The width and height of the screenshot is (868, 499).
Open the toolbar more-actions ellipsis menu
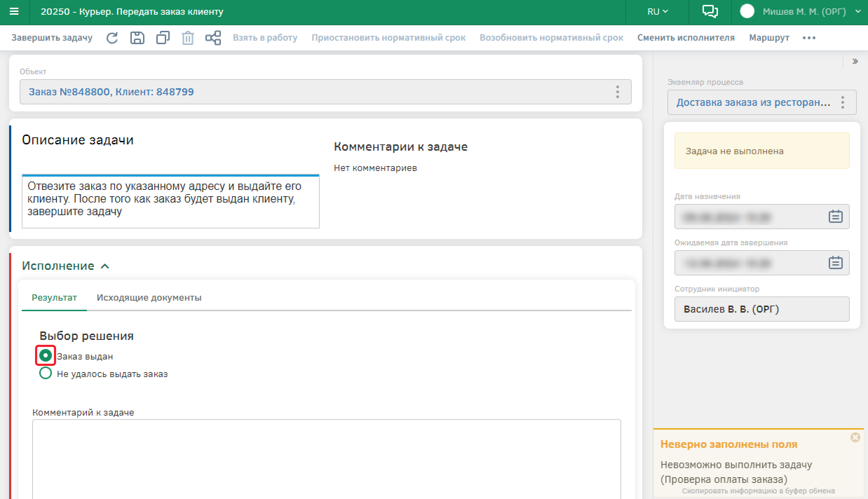[809, 38]
